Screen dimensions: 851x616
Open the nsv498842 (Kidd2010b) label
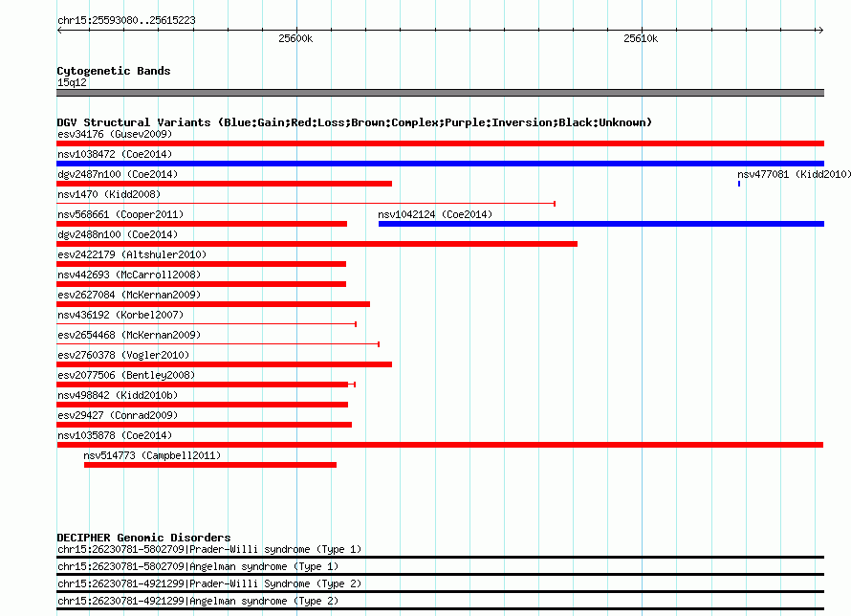point(118,395)
